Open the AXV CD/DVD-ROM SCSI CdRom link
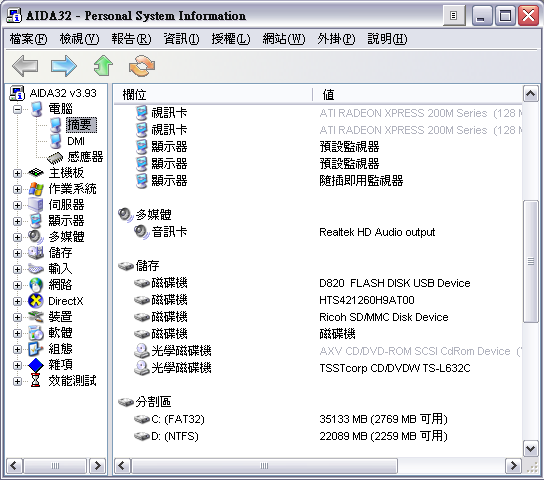This screenshot has height=480, width=544. (x=421, y=351)
